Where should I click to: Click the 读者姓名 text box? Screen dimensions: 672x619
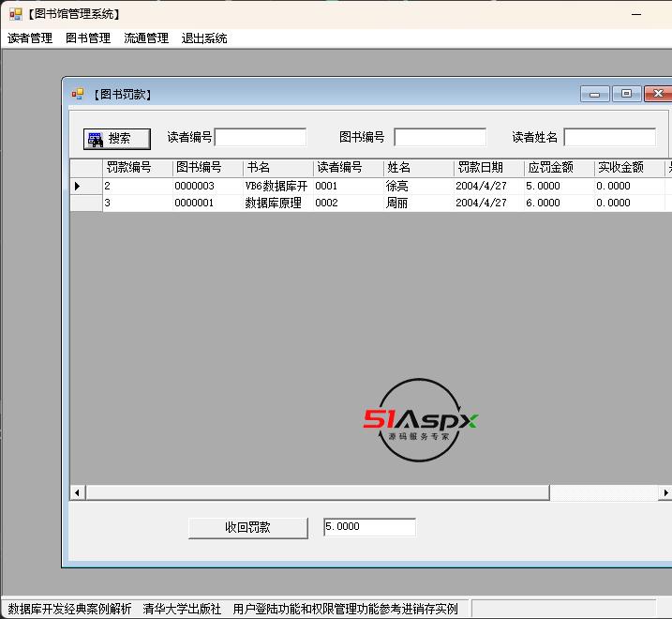(609, 137)
